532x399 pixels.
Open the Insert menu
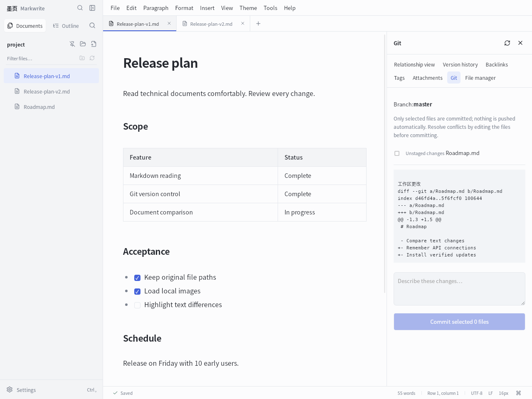tap(207, 8)
